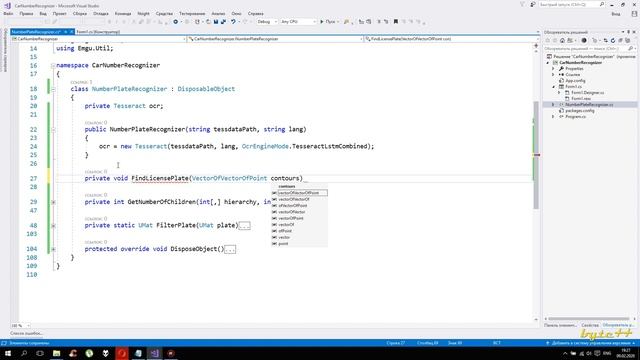Open the NumberPlateRecognizer class navigation dropdown
The width and height of the screenshot is (640, 360).
click(x=275, y=39)
